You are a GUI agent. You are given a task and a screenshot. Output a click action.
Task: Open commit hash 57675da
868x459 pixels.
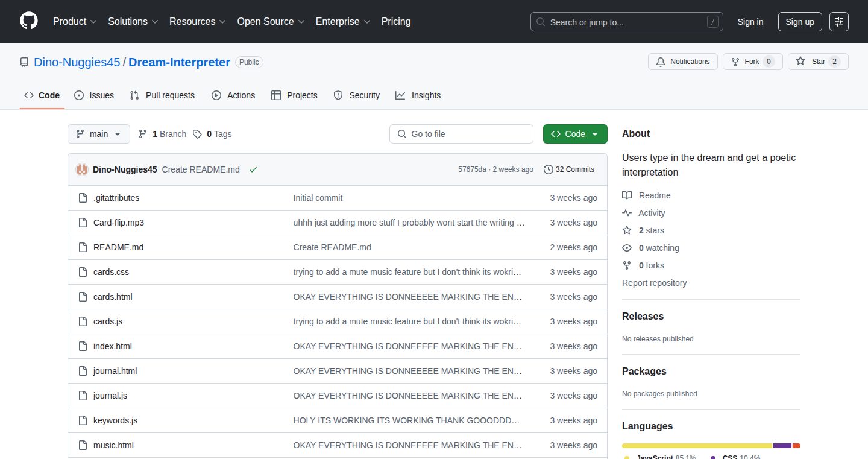coord(472,169)
